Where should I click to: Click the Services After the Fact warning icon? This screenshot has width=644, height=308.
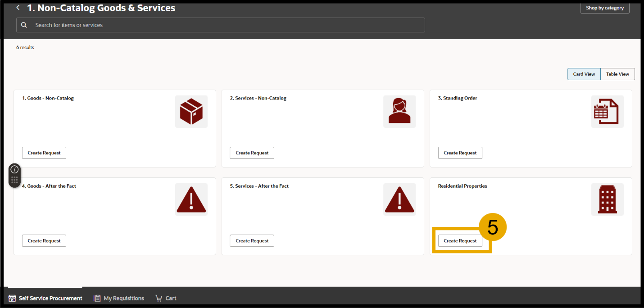(x=399, y=199)
